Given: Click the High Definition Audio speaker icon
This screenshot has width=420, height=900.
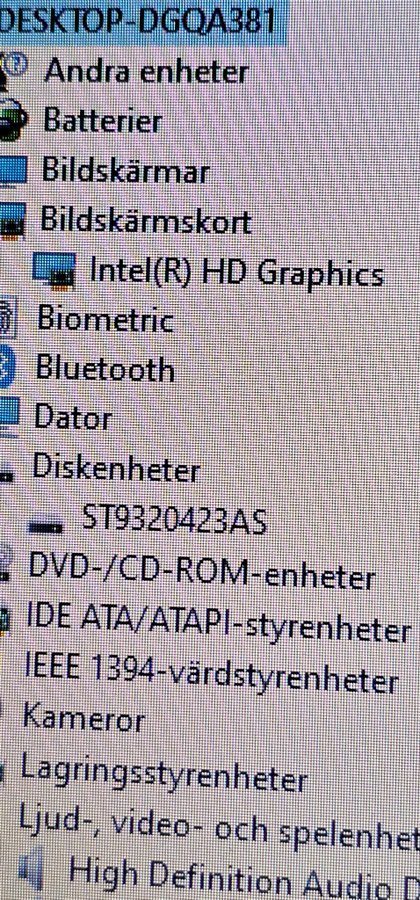Looking at the screenshot, I should (32, 871).
